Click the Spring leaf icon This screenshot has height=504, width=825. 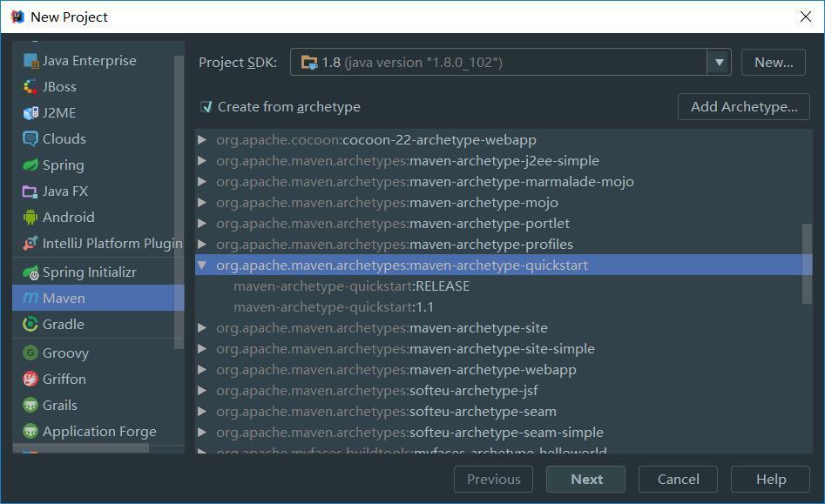[x=30, y=165]
